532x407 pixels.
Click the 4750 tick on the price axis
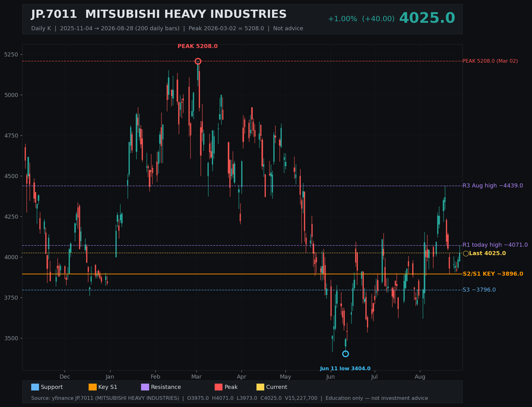tap(11, 136)
